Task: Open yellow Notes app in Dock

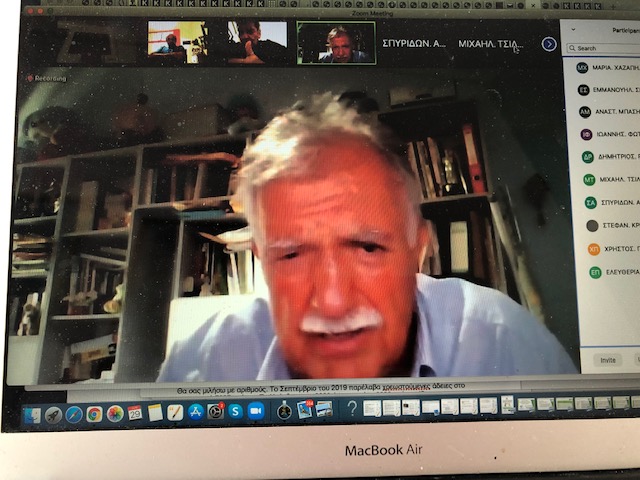Action: [155, 413]
